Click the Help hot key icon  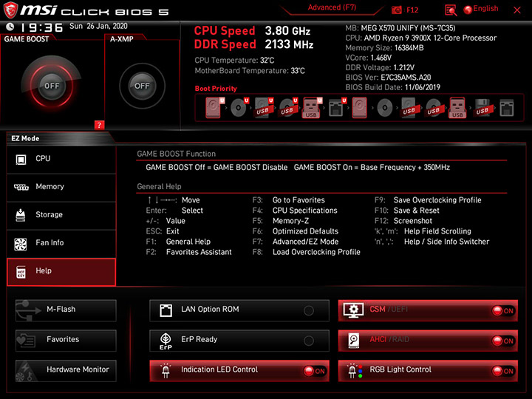coord(21,272)
